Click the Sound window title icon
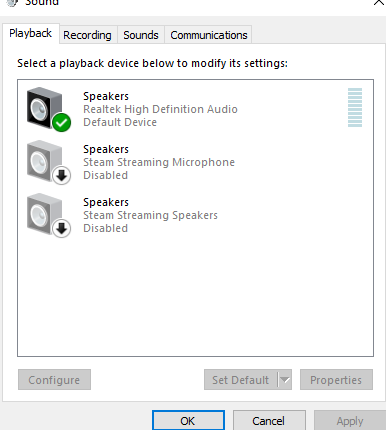The image size is (386, 430). click(x=12, y=3)
